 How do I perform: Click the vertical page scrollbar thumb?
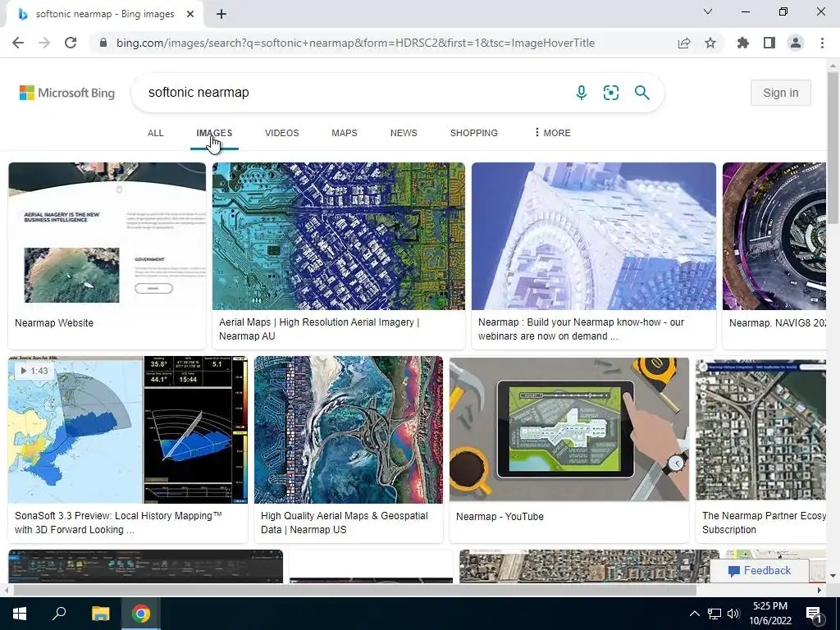tap(833, 148)
